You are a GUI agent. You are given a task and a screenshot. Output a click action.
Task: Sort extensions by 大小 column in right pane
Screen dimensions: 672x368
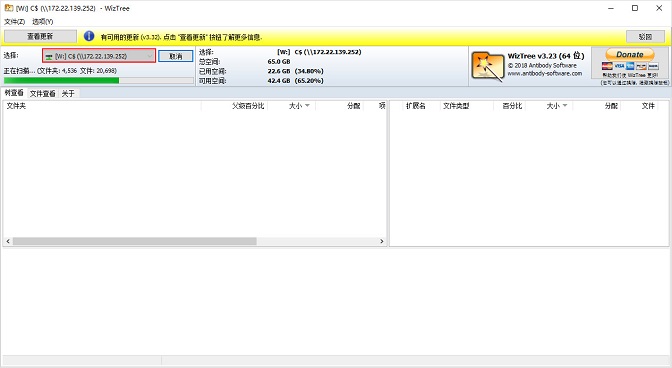pos(556,106)
